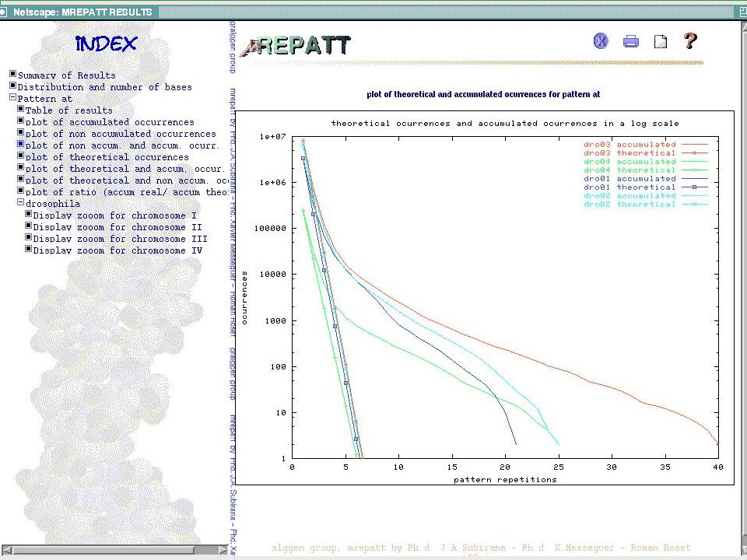Click the dro03 accumulated legend entry

(646, 145)
